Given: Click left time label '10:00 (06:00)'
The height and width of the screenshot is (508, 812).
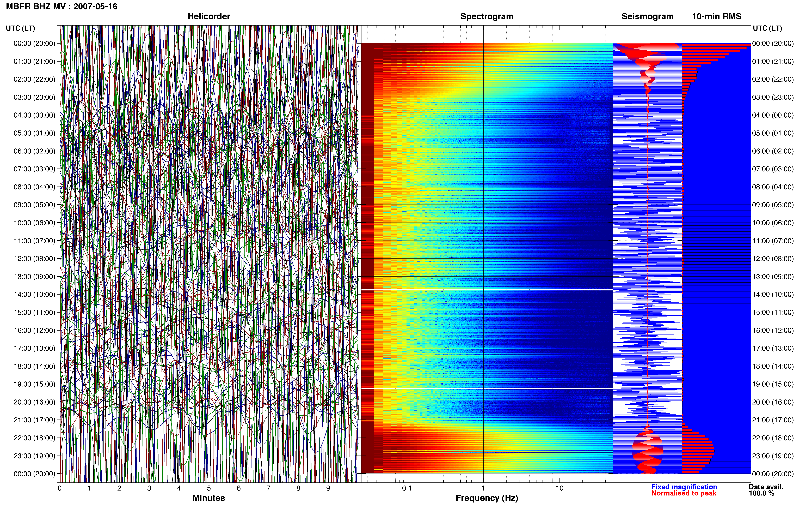Looking at the screenshot, I should coord(34,223).
